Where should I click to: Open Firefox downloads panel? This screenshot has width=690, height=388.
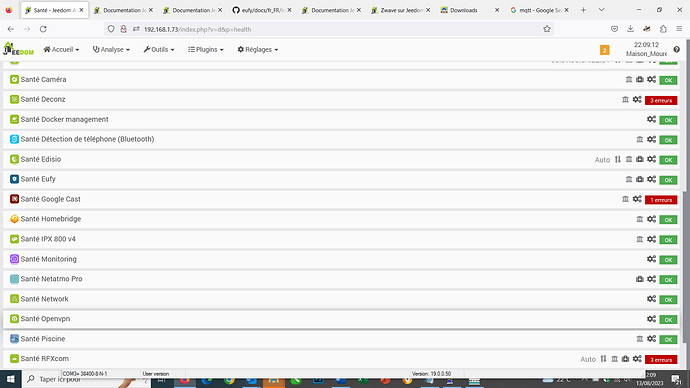tap(630, 29)
